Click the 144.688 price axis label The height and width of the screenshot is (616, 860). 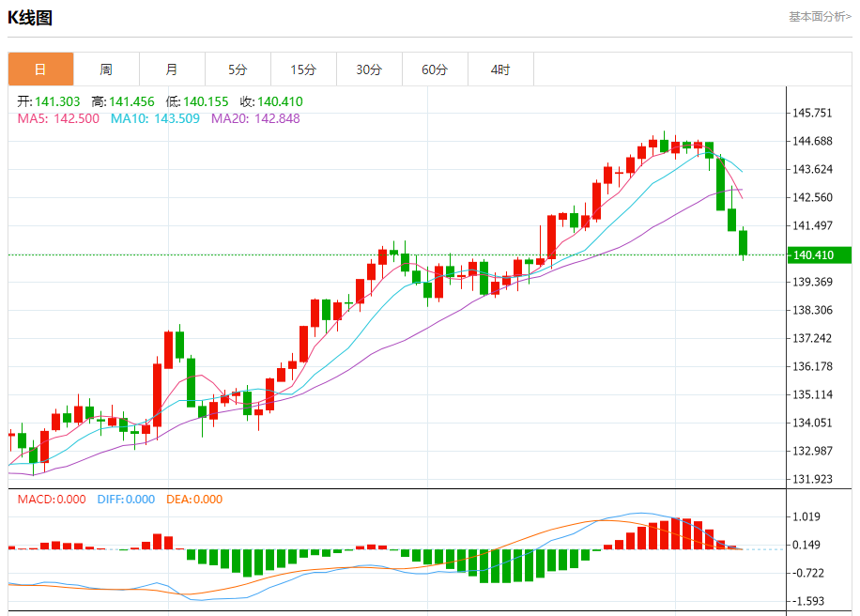(x=812, y=141)
